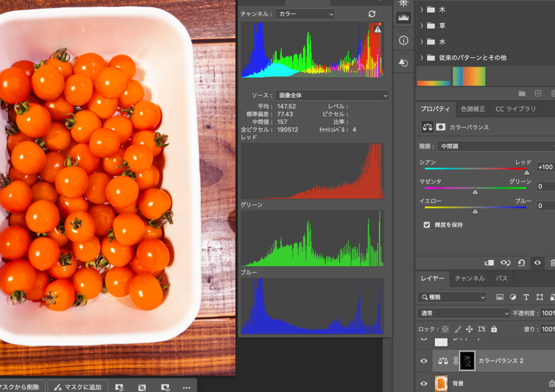
Task: Expand the 従来のパターンとその他 folder
Action: 422,57
